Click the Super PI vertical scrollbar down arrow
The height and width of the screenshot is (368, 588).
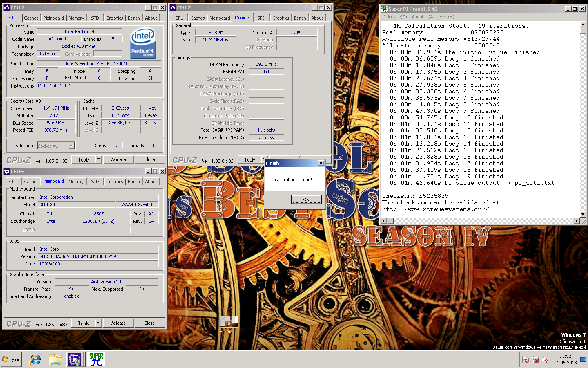coord(583,214)
